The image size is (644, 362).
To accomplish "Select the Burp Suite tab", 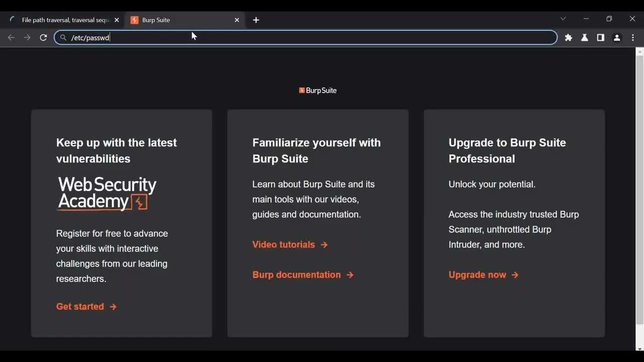I will (185, 20).
